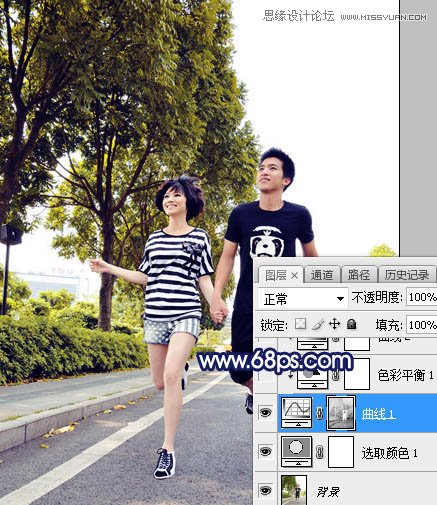Image resolution: width=437 pixels, height=505 pixels.
Task: Toggle lock image pixels brush icon
Action: pos(318,324)
